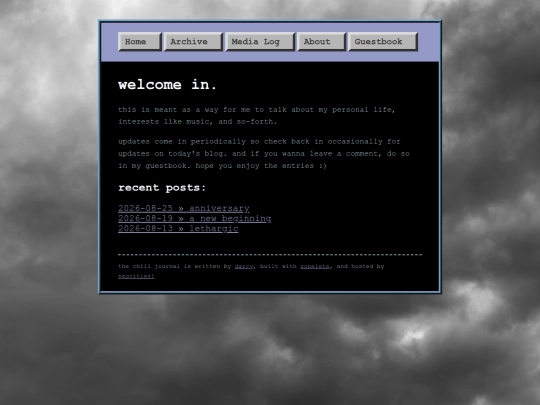540x405 pixels.
Task: Open the 2026-08-13 lethargic post
Action: click(x=178, y=229)
